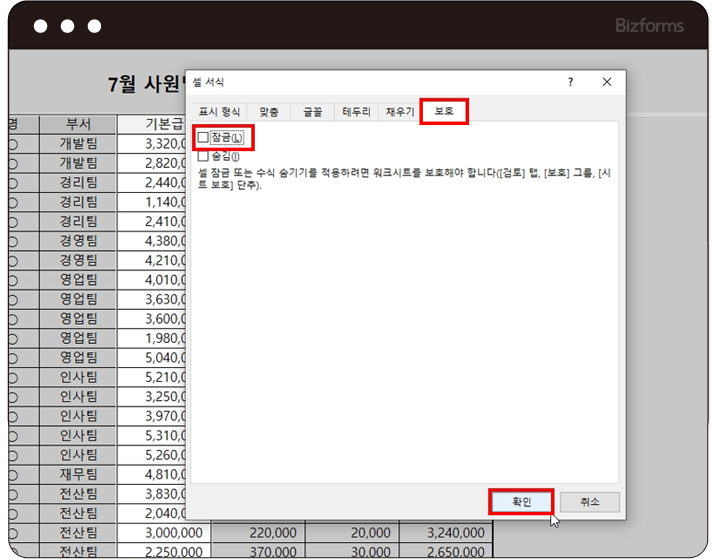Close the 셀 서식 dialog with X
Viewport: 715px width, 560px height.
(606, 82)
